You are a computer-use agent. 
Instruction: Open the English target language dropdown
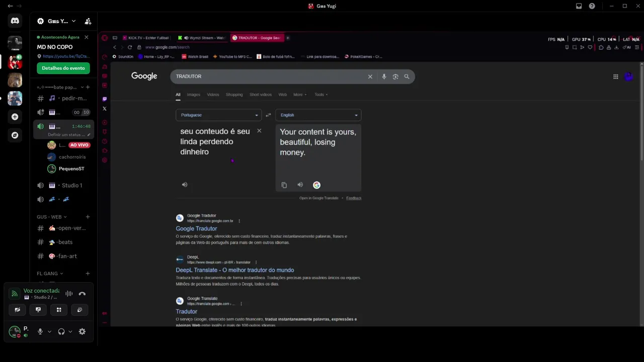point(318,115)
